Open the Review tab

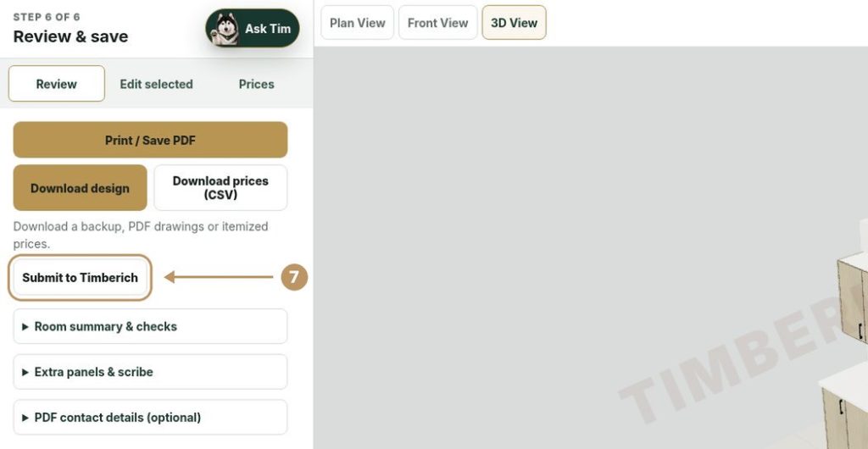[57, 84]
